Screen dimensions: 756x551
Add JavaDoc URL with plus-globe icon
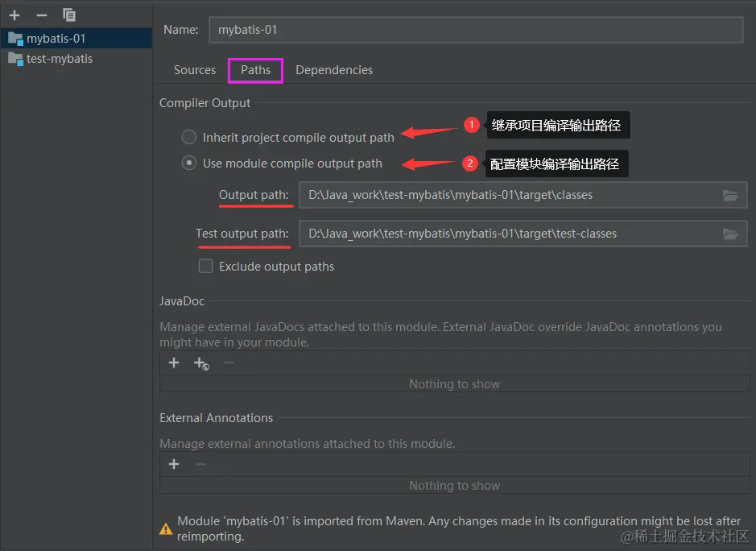point(201,363)
